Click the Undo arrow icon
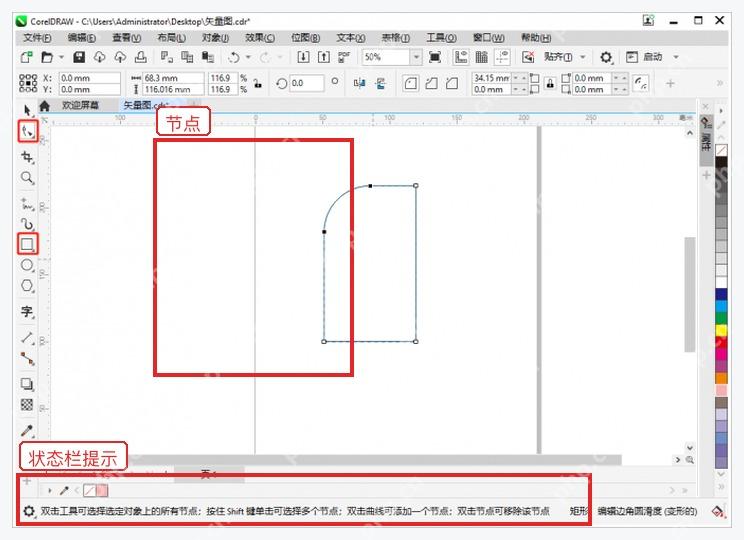The width and height of the screenshot is (744, 540). point(233,57)
